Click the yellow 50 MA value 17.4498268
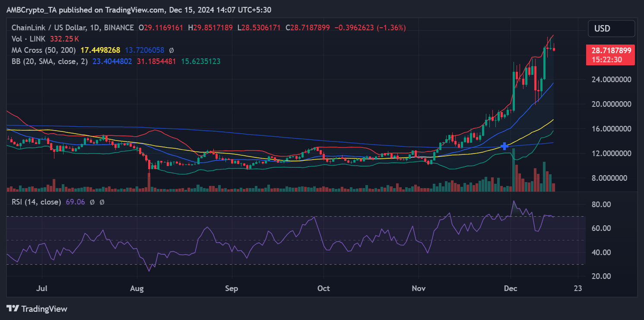This screenshot has width=644, height=320. 100,50
